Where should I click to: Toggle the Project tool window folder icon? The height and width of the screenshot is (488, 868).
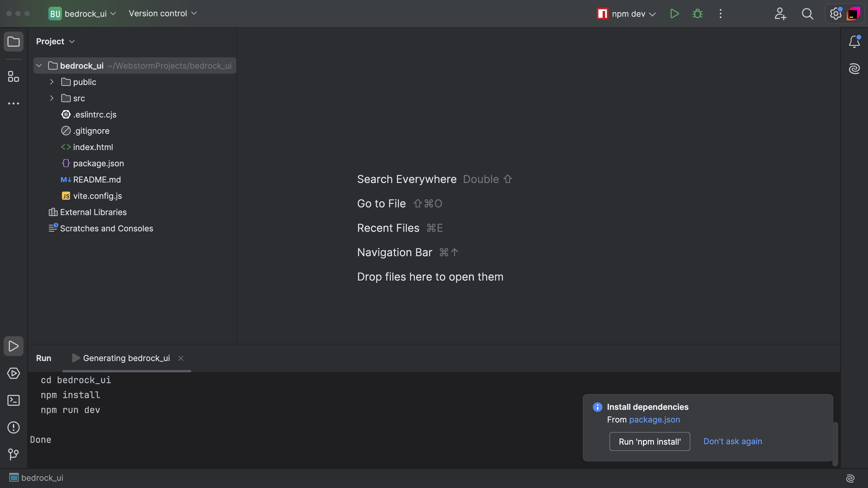pos(14,42)
